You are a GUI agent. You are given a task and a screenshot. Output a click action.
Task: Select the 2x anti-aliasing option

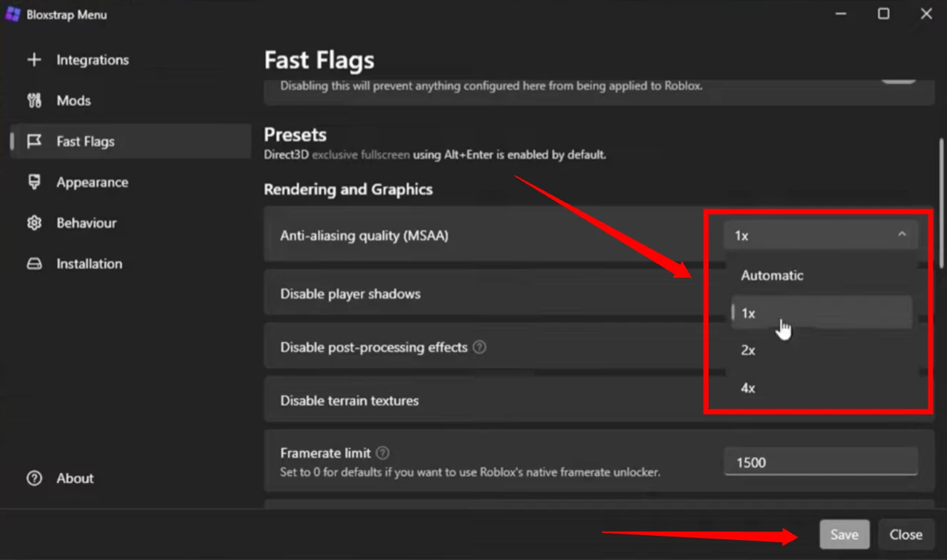coord(821,351)
